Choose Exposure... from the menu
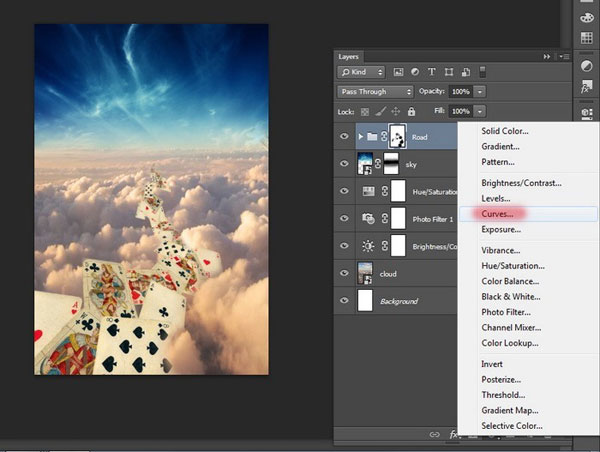Viewport: 600px width, 452px height. 501,230
